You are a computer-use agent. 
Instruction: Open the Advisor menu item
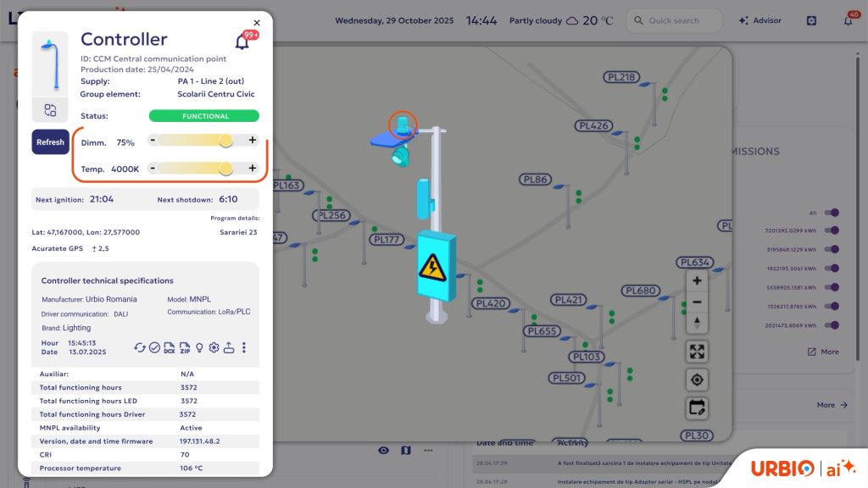(760, 20)
